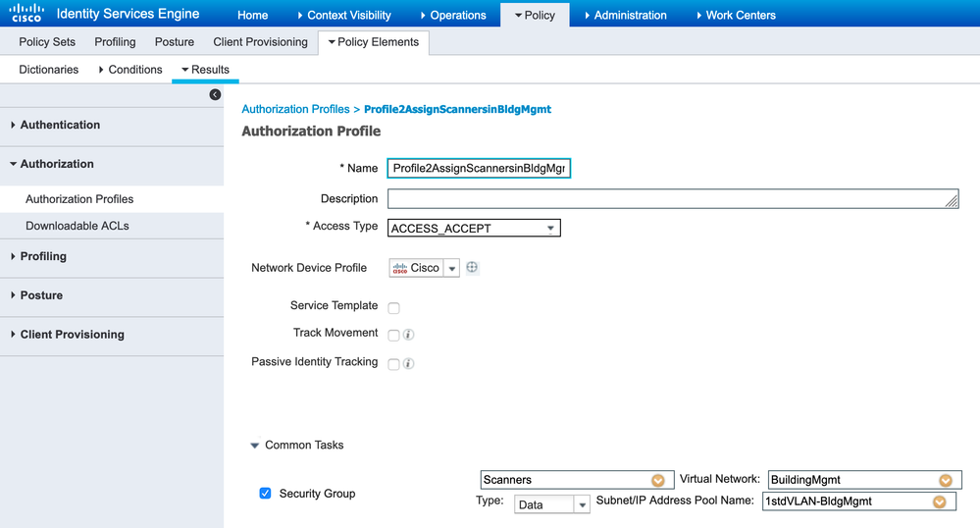This screenshot has height=528, width=980.
Task: Expand the Authentication section in sidebar
Action: pos(60,125)
